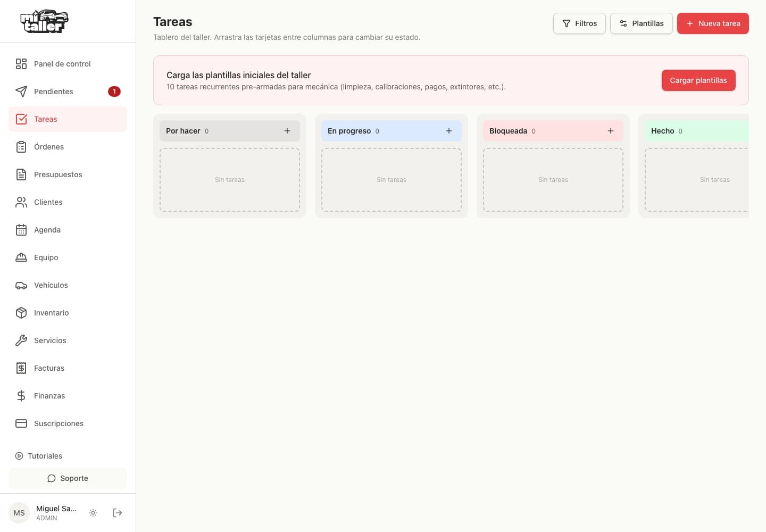Click the Facturas receipt icon
This screenshot has height=532, width=766.
click(21, 368)
